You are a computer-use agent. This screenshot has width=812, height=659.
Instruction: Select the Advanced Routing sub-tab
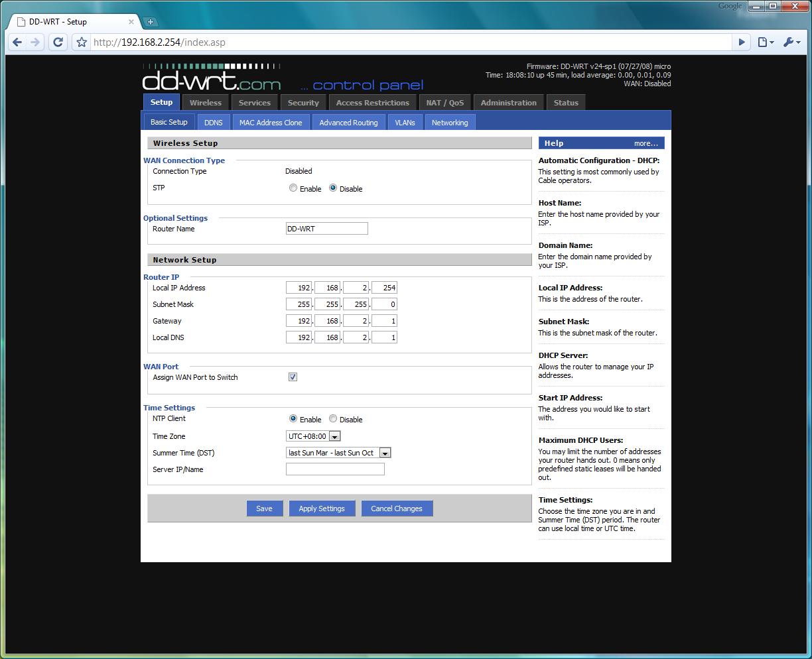[x=348, y=123]
